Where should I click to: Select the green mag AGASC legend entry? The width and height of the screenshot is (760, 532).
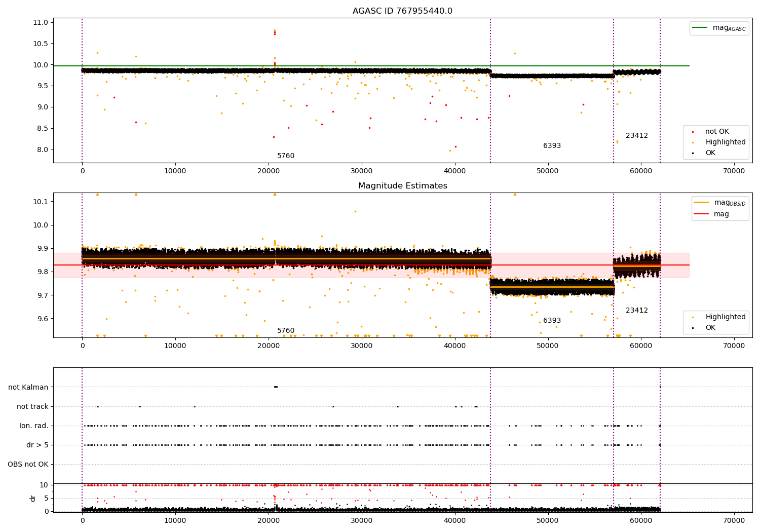coord(719,28)
